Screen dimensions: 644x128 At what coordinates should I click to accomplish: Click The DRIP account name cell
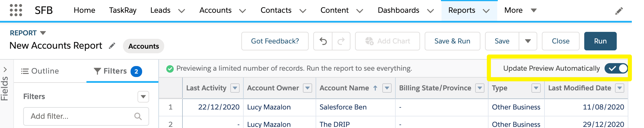335,124
